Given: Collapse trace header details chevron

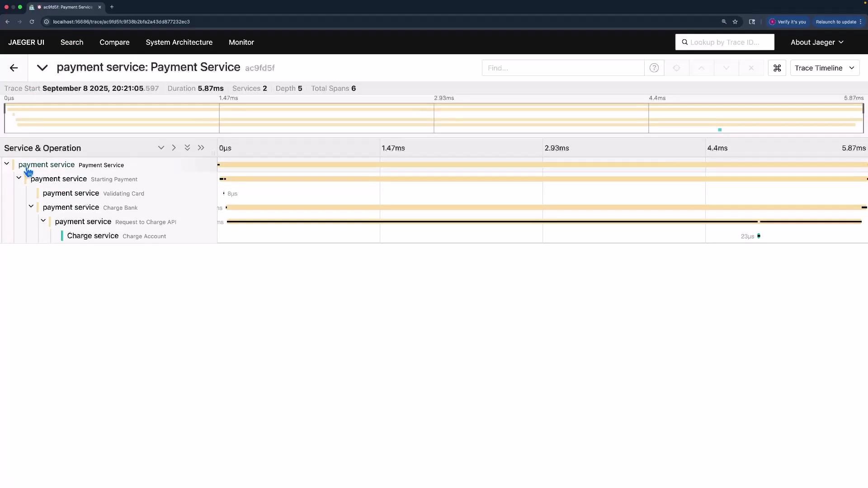Looking at the screenshot, I should tap(42, 68).
